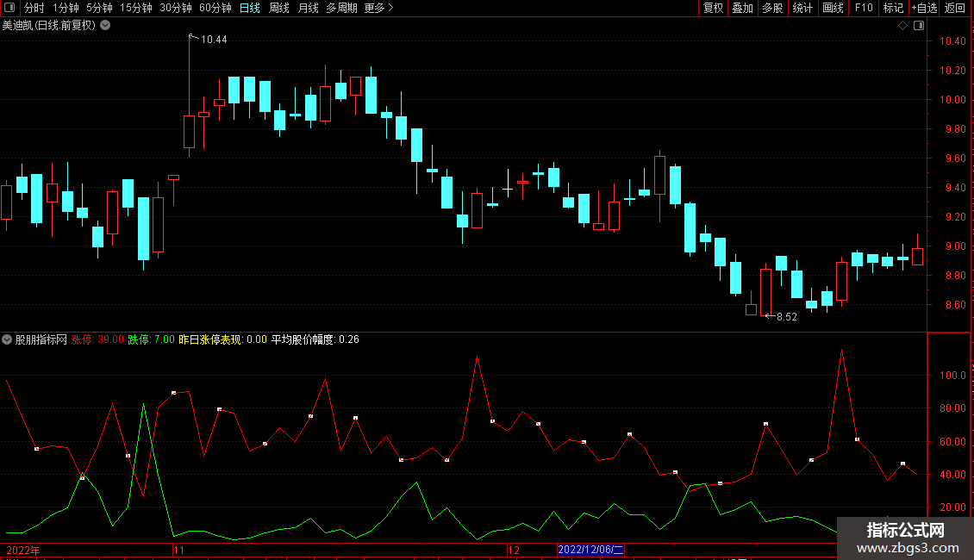The width and height of the screenshot is (974, 560).
Task: Click the 涨停: 39.00 indicator value
Action: [x=97, y=339]
